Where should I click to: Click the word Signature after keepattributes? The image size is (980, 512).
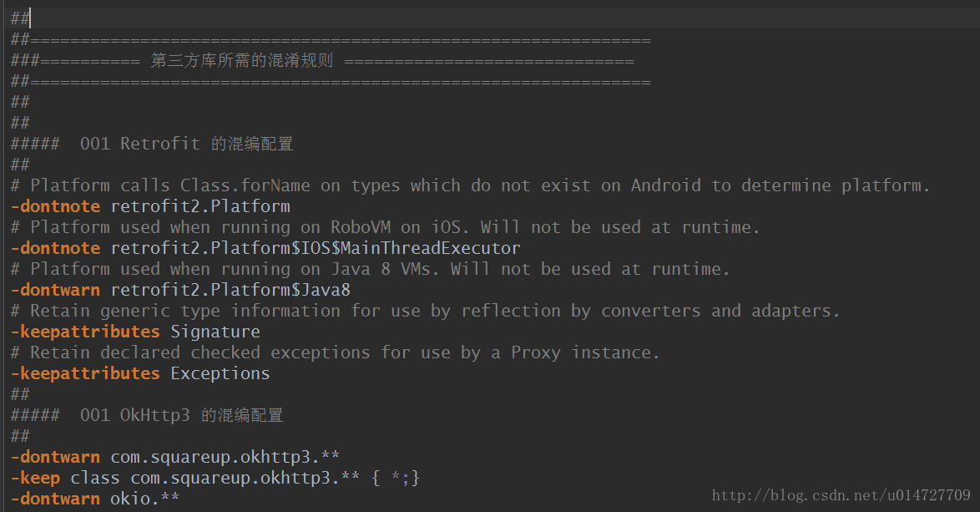(x=215, y=332)
